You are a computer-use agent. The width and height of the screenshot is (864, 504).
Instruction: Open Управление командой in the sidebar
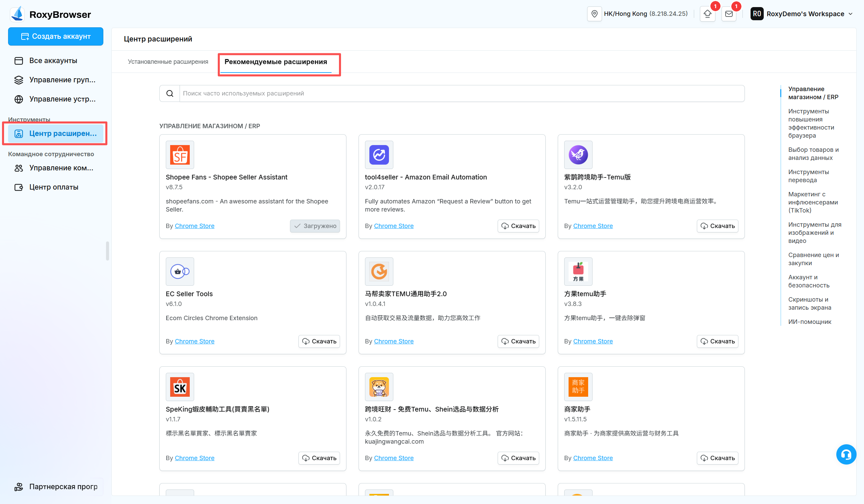[56, 168]
